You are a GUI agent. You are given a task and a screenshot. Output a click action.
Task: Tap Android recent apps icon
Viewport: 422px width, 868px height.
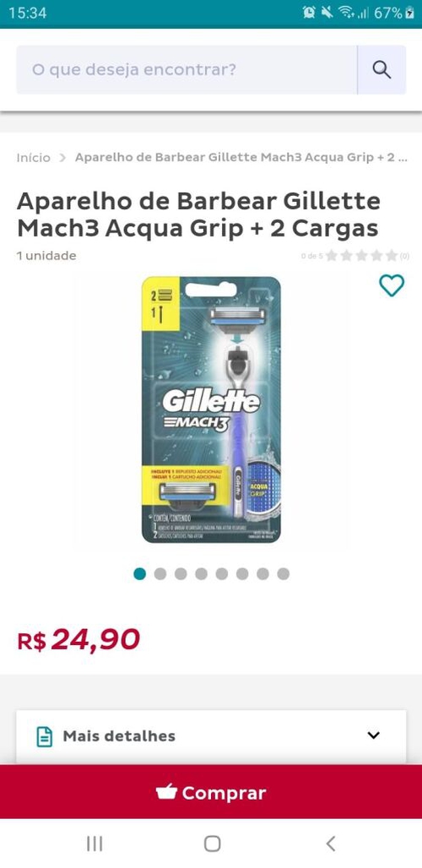pyautogui.click(x=95, y=843)
